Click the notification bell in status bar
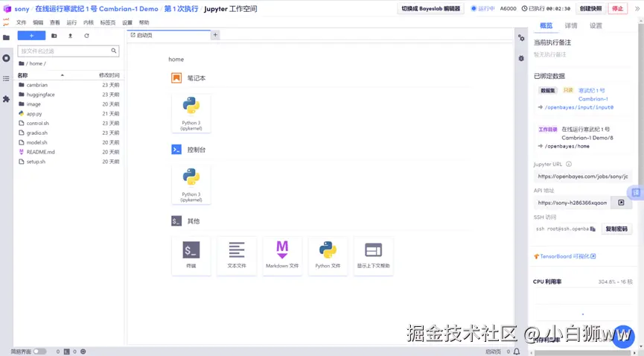 517,352
